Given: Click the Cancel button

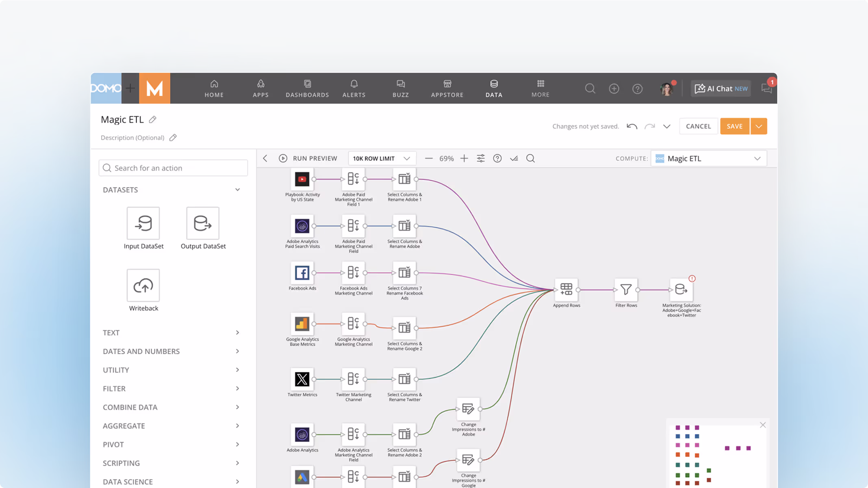Looking at the screenshot, I should click(x=698, y=126).
